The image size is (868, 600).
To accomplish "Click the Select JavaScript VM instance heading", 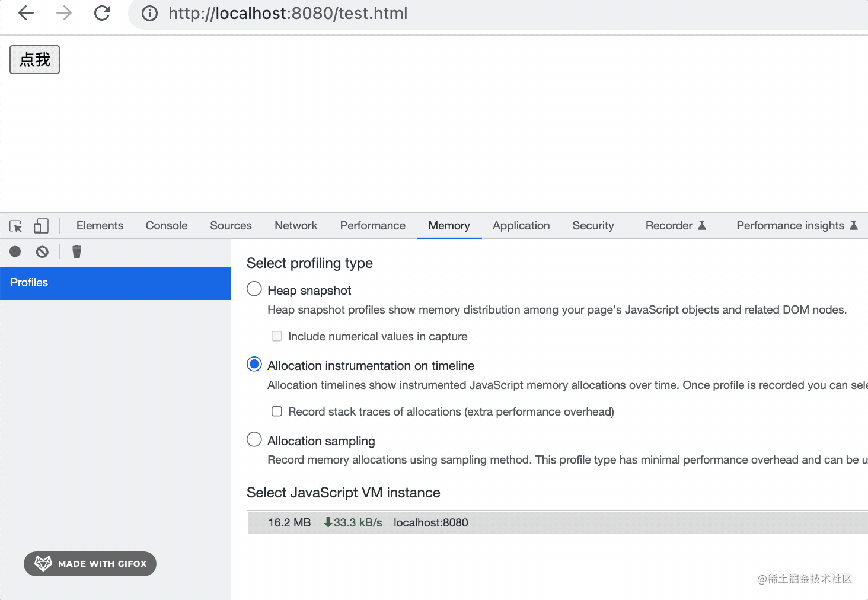I will (x=343, y=493).
